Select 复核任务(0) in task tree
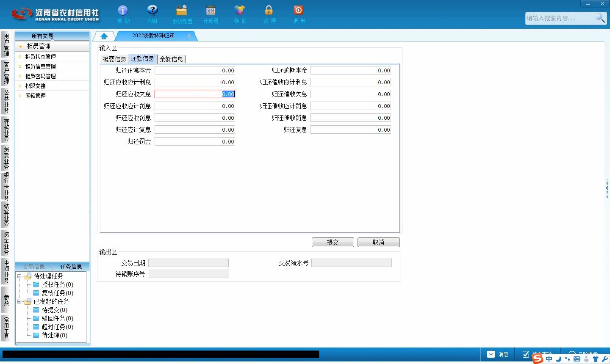The image size is (610, 364). pyautogui.click(x=57, y=293)
